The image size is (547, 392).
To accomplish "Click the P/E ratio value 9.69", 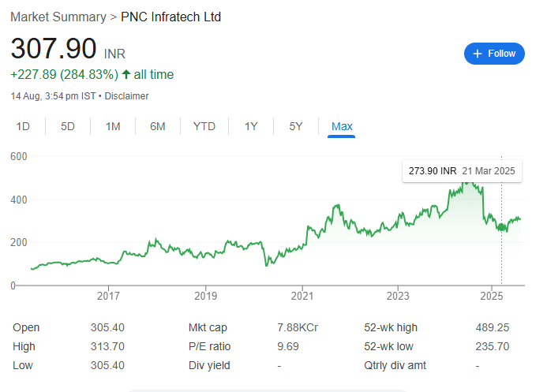I will pos(288,346).
